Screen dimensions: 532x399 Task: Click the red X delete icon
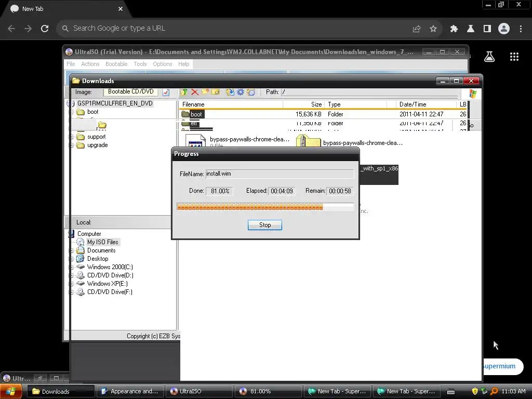(195, 92)
